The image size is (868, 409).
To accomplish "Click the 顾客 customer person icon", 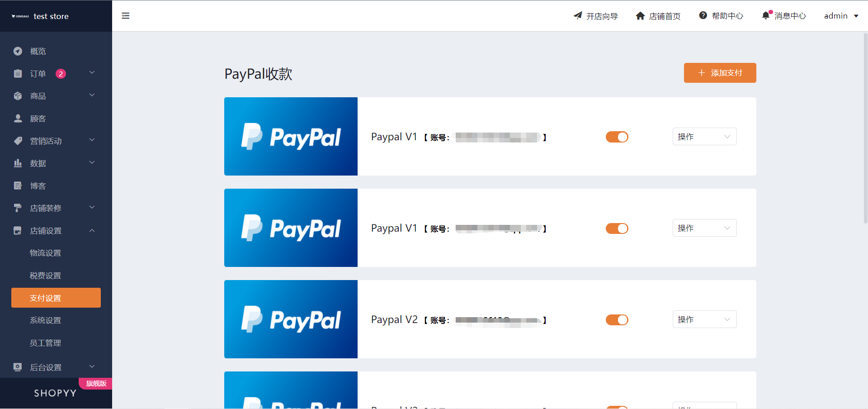I will point(18,119).
